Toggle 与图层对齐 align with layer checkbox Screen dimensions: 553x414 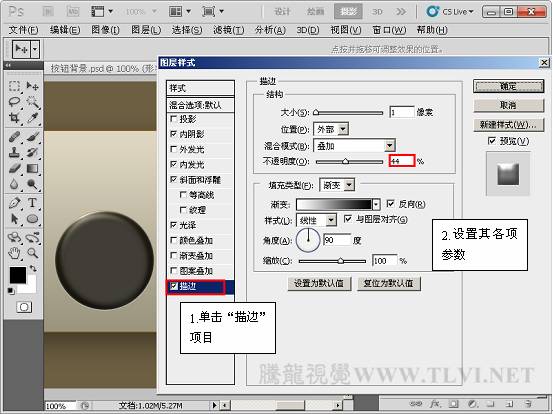(x=348, y=219)
